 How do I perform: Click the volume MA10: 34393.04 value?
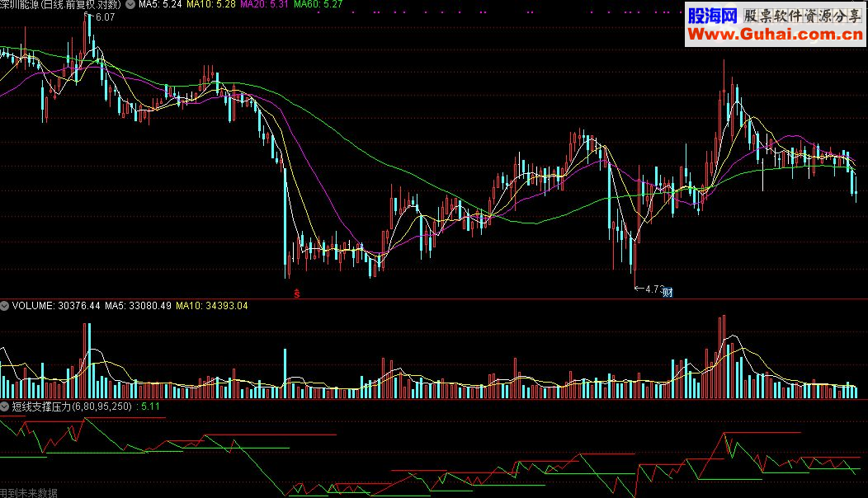click(212, 305)
